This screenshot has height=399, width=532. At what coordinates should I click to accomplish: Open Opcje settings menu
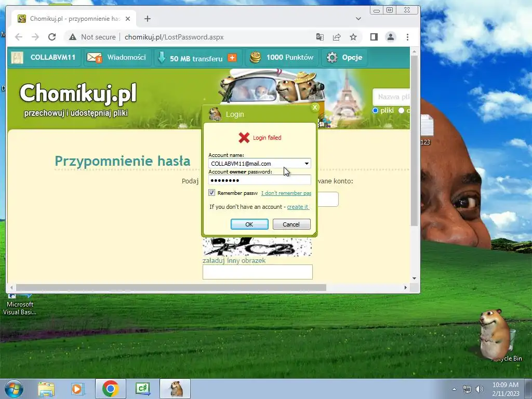pyautogui.click(x=345, y=57)
